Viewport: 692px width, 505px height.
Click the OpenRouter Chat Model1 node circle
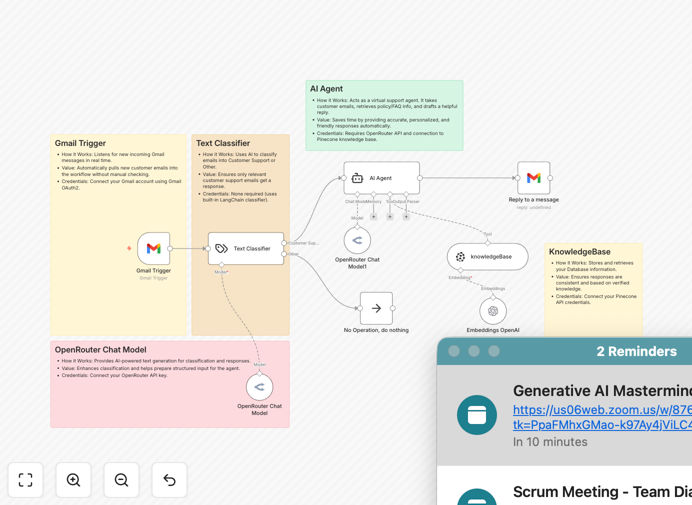click(357, 241)
